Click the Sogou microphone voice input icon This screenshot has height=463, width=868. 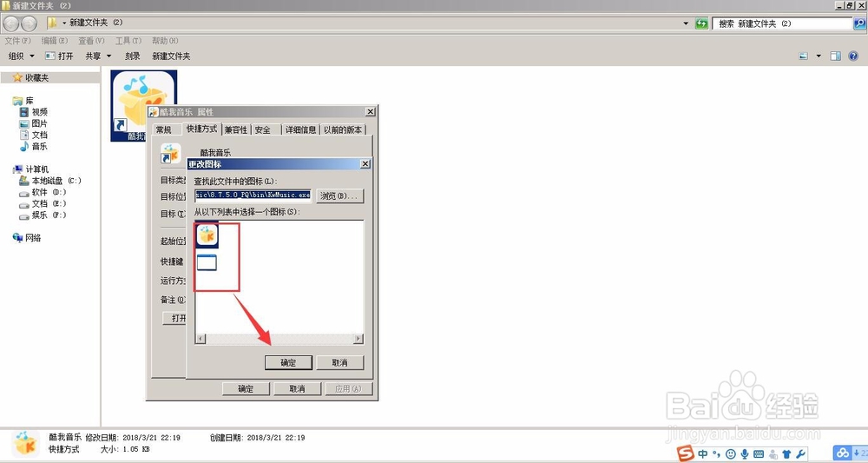(x=745, y=454)
